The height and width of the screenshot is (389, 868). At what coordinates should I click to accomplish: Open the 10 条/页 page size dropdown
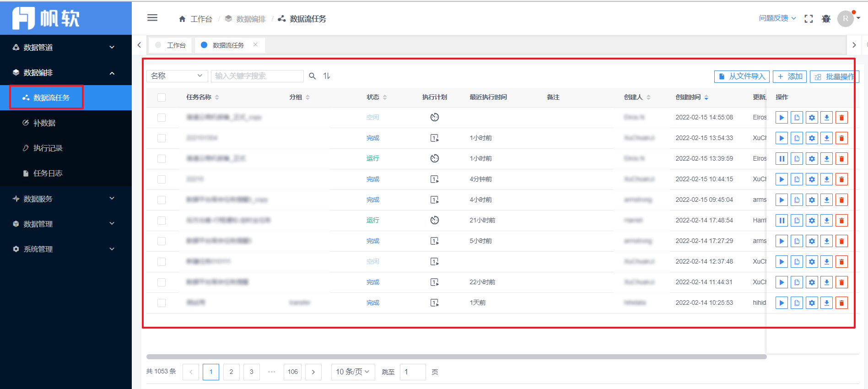pyautogui.click(x=353, y=372)
